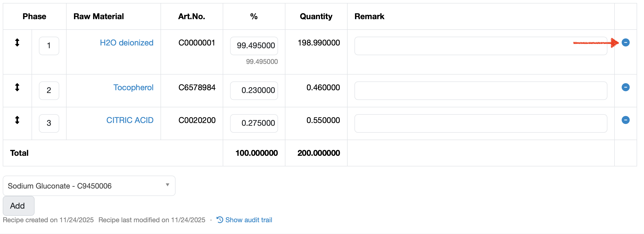Grab the reorder handle for H2O deionized
The height and width of the screenshot is (234, 644).
point(17,43)
